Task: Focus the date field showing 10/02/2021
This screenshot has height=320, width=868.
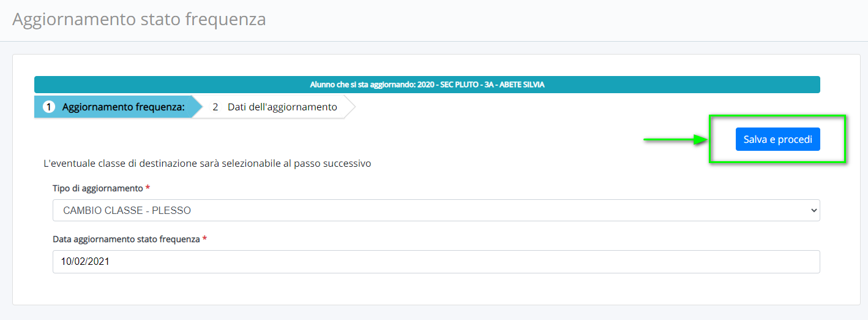Action: click(x=436, y=261)
